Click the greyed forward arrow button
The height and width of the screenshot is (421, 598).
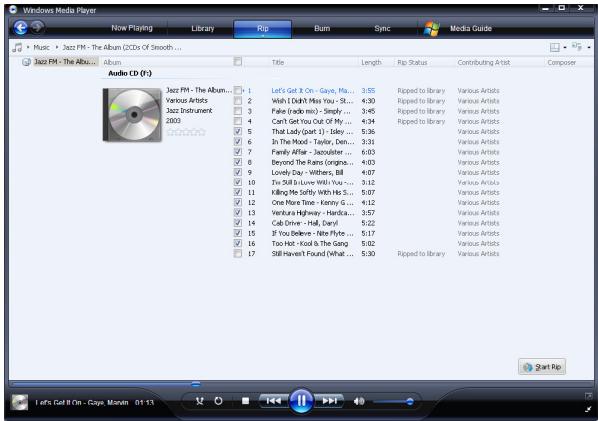coord(37,27)
